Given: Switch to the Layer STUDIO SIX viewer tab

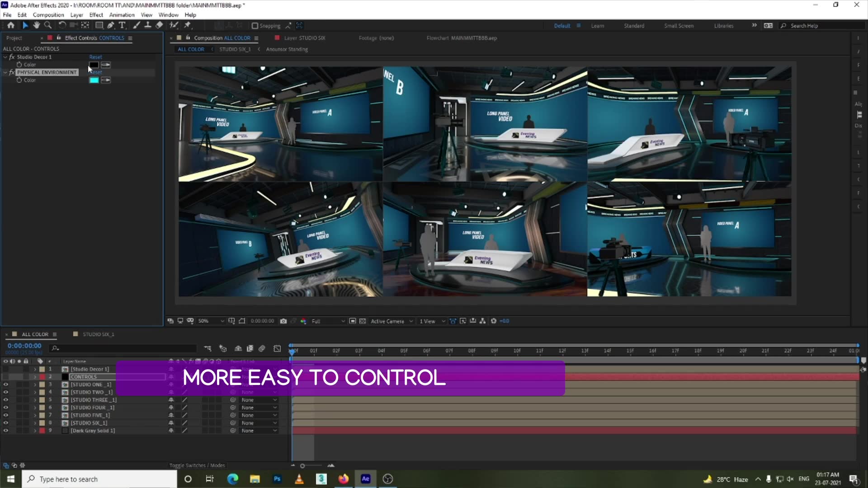Looking at the screenshot, I should coord(305,38).
